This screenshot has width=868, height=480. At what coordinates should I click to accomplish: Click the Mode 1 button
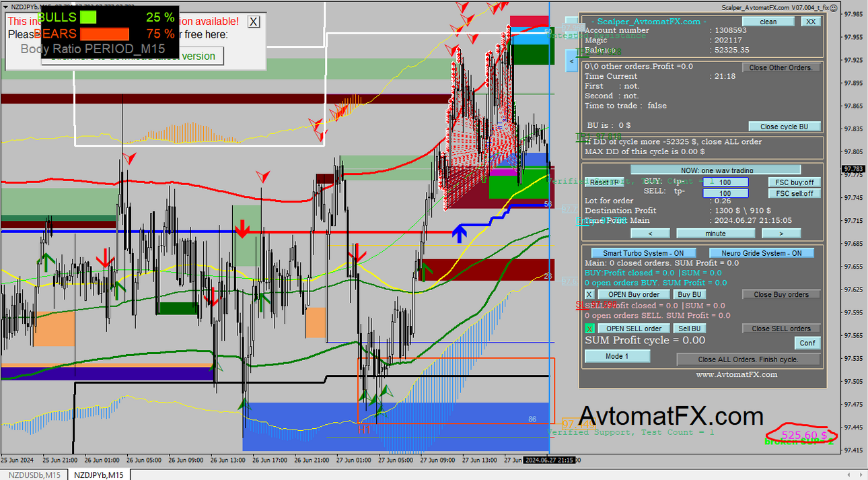point(617,356)
